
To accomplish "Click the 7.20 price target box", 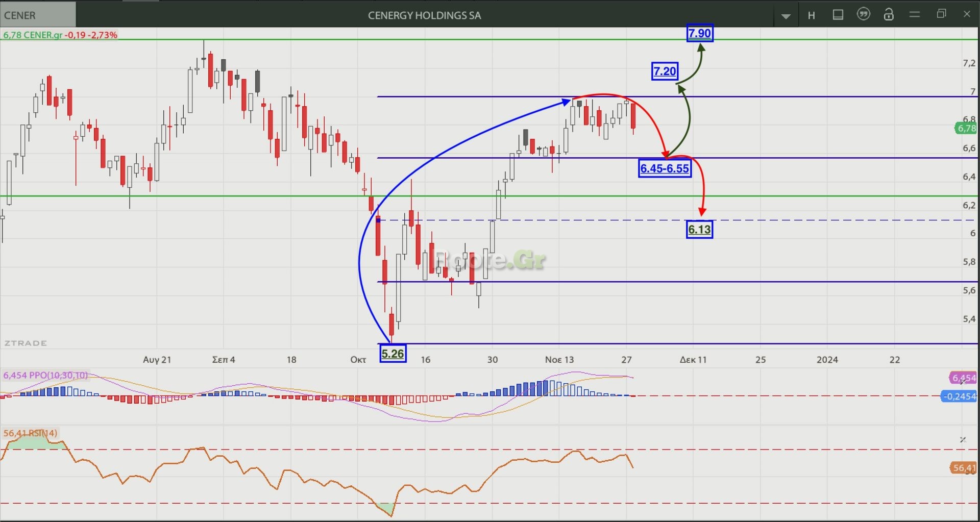I will coord(665,71).
